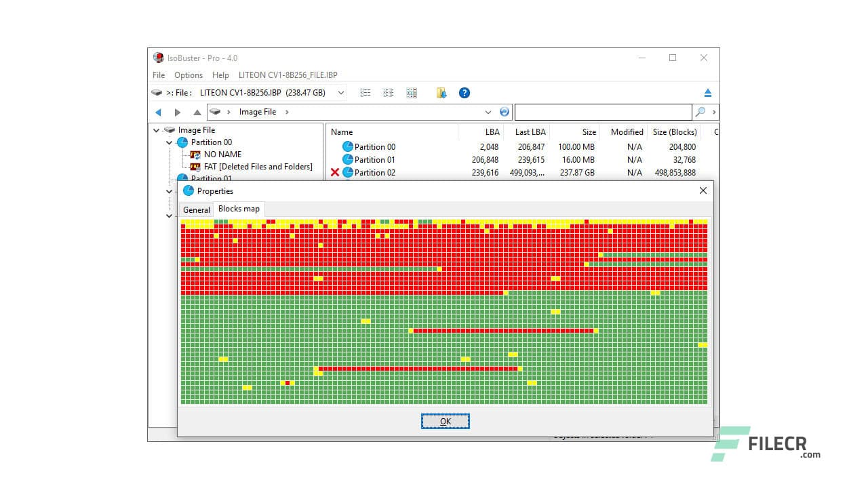Open the File menu

158,75
